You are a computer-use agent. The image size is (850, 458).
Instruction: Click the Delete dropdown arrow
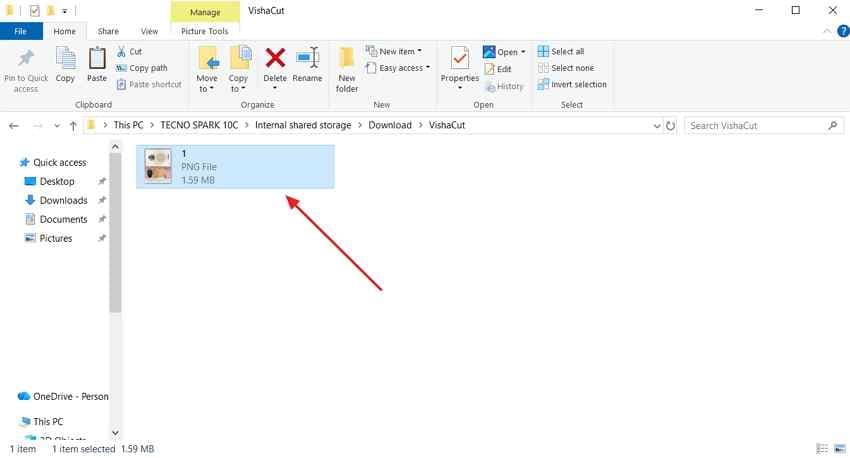275,88
